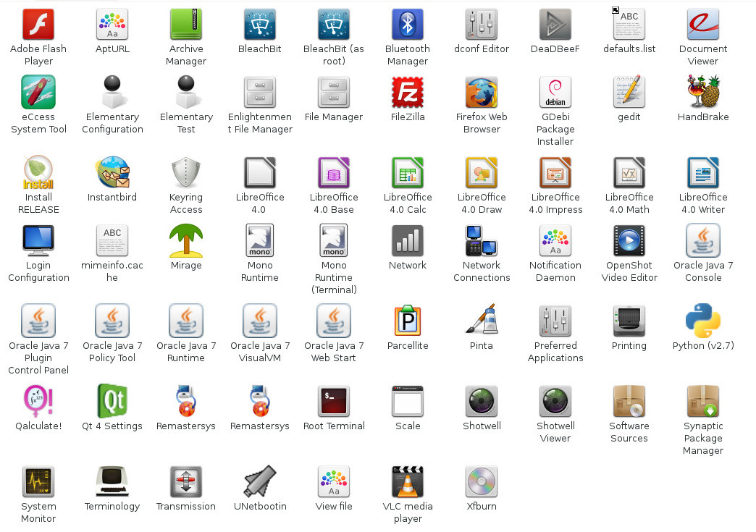Open Oracle Java 7 VisualVM icon
This screenshot has height=532, width=756.
pyautogui.click(x=260, y=321)
